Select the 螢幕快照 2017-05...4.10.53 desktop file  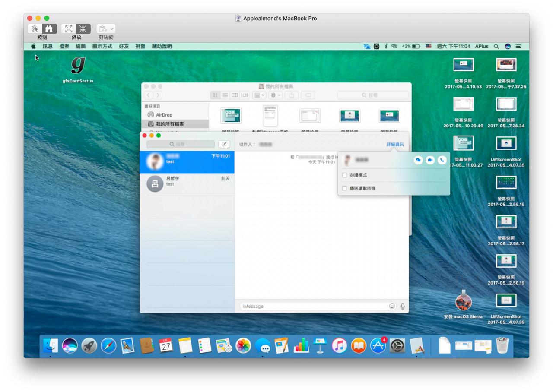click(x=463, y=73)
